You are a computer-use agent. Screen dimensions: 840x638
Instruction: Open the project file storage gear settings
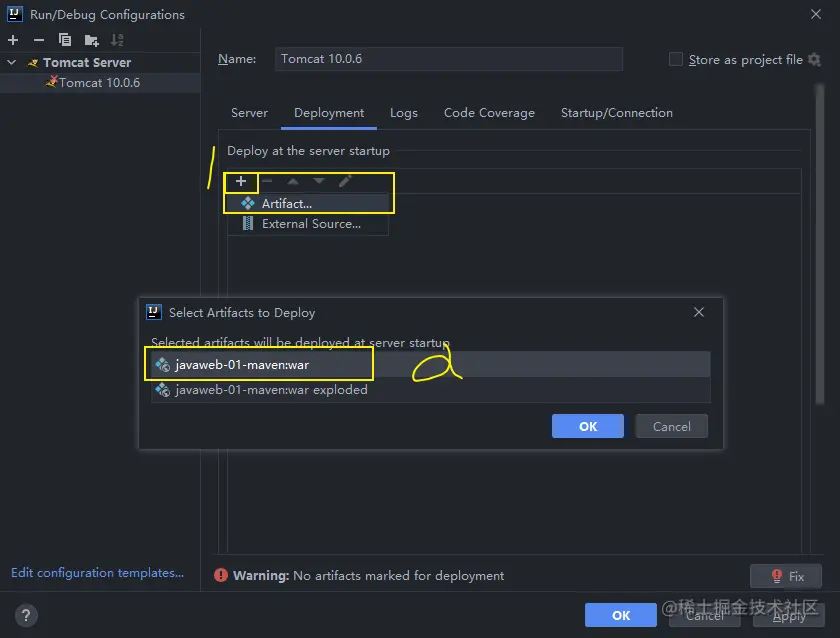tap(814, 59)
